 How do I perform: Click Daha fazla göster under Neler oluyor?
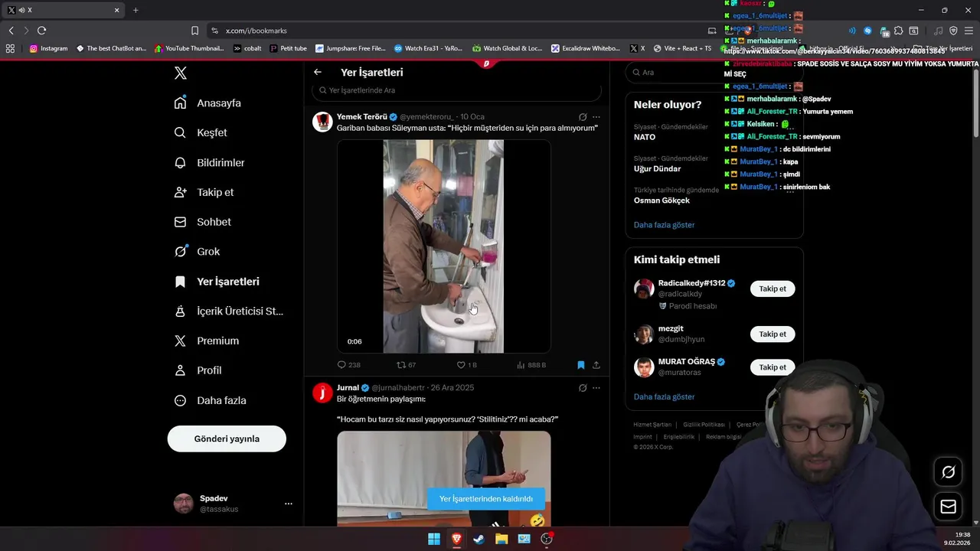click(x=664, y=225)
